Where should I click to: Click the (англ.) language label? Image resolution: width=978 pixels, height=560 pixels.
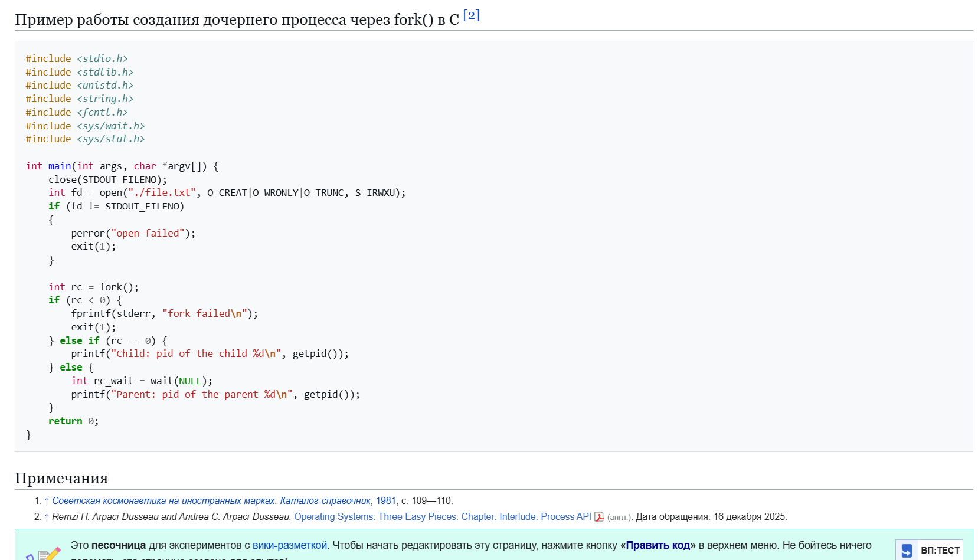[619, 518]
